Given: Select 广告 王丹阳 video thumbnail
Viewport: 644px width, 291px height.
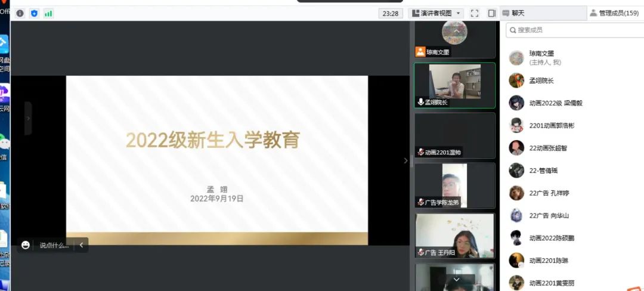Looking at the screenshot, I should click(x=454, y=236).
